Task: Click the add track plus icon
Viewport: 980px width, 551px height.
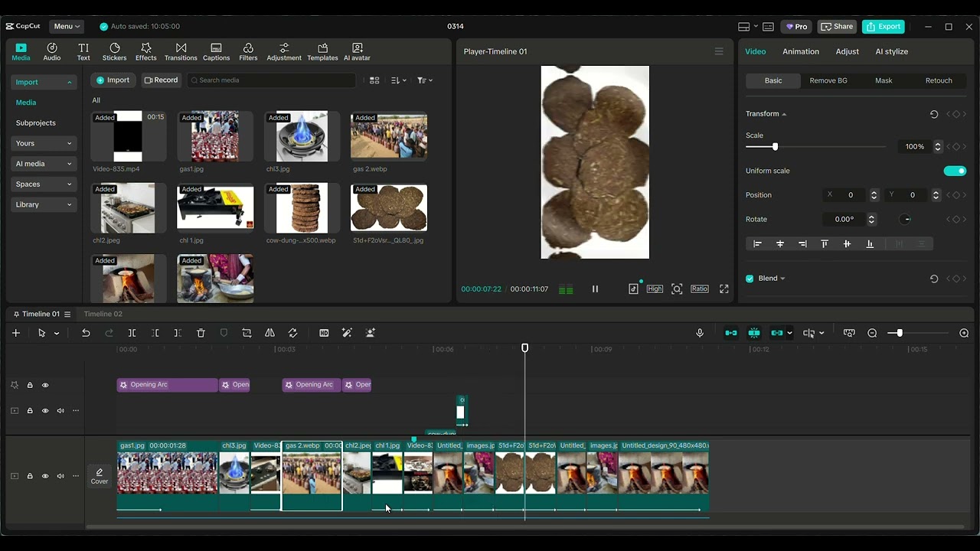Action: (16, 333)
